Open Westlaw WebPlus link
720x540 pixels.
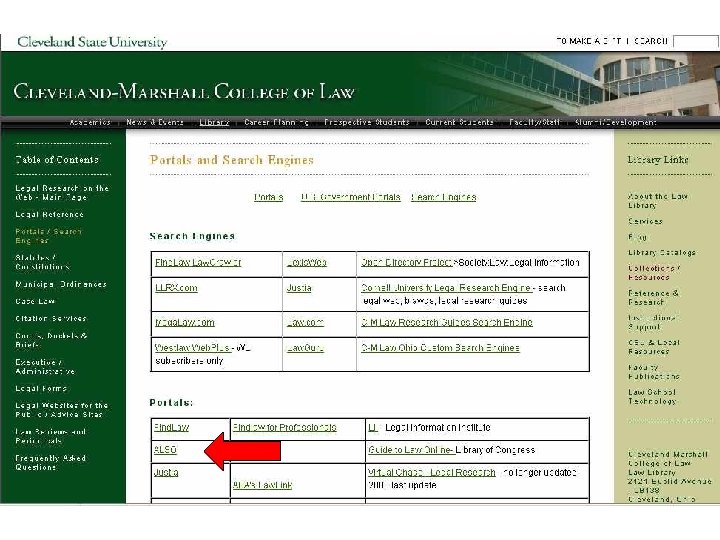click(192, 348)
